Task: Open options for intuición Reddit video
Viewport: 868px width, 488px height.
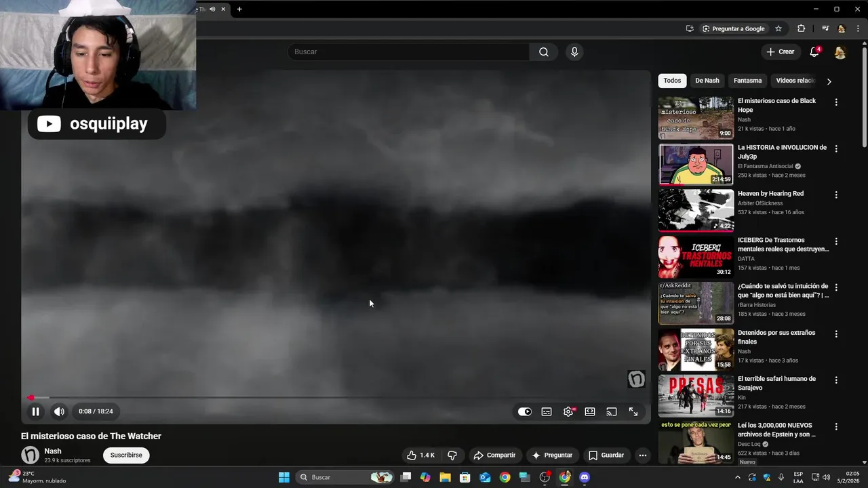Action: click(836, 287)
